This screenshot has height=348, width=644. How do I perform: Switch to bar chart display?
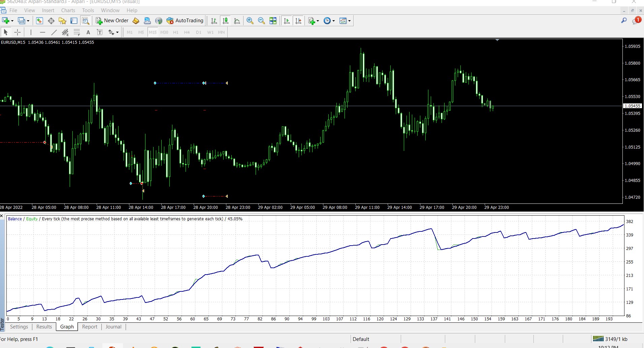click(214, 21)
